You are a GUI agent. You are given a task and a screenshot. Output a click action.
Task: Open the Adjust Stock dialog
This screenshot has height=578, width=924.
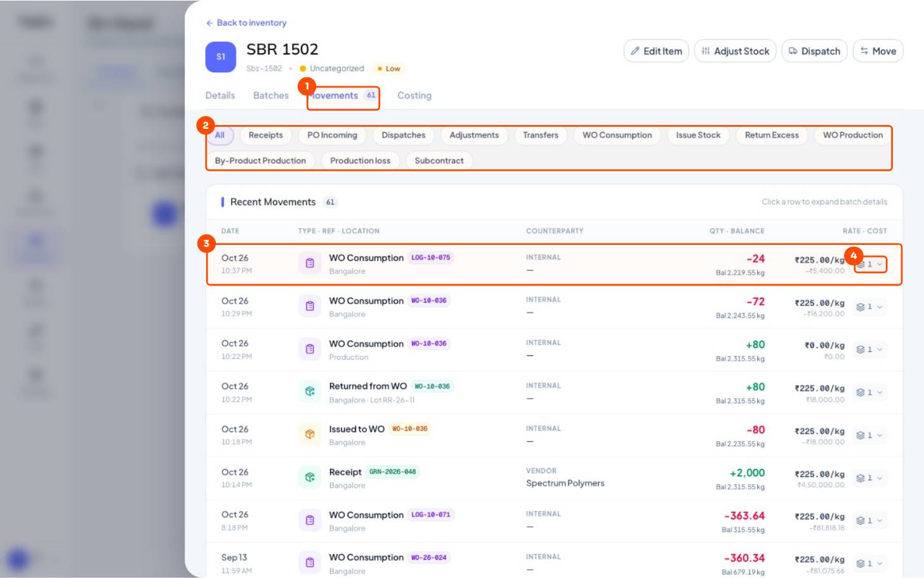coord(736,51)
